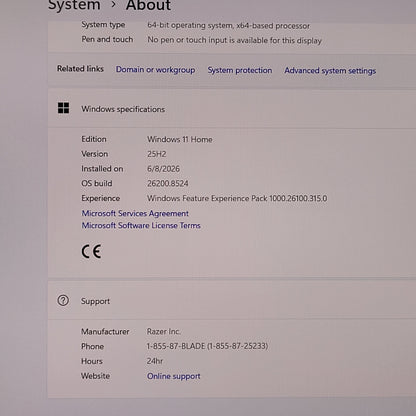Open Microsoft Services Agreement

tap(135, 213)
